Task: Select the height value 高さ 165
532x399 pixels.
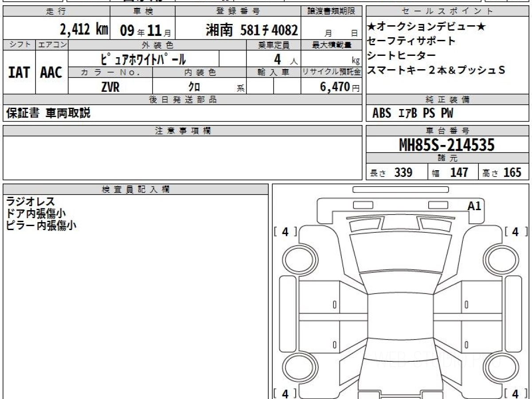Action: click(x=502, y=172)
